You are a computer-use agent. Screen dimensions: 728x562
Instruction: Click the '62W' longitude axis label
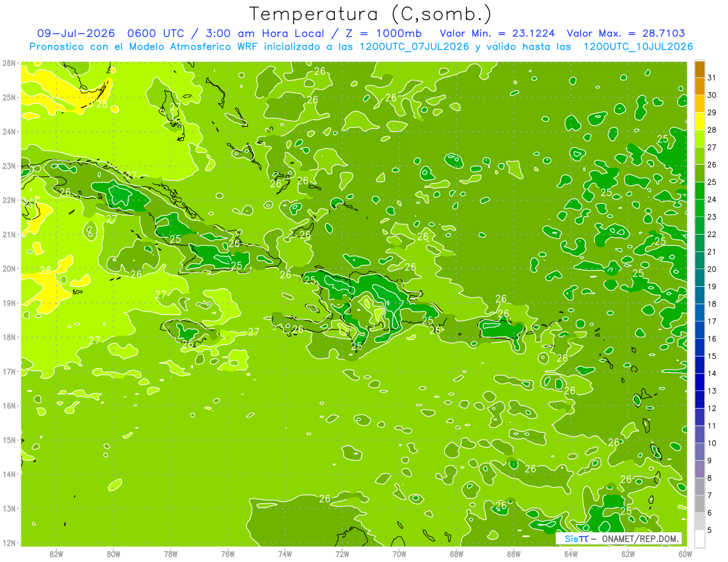click(628, 554)
